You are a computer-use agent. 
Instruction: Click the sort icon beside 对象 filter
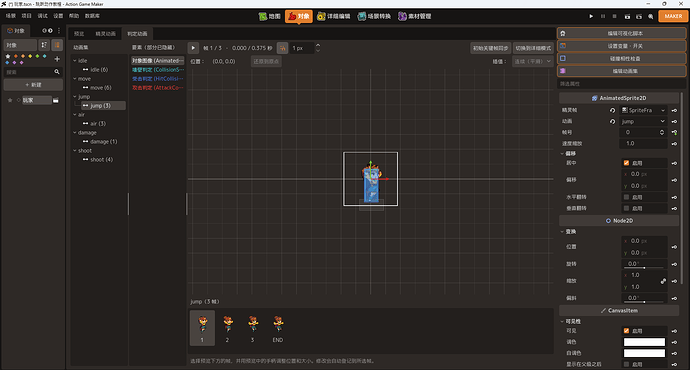(44, 45)
